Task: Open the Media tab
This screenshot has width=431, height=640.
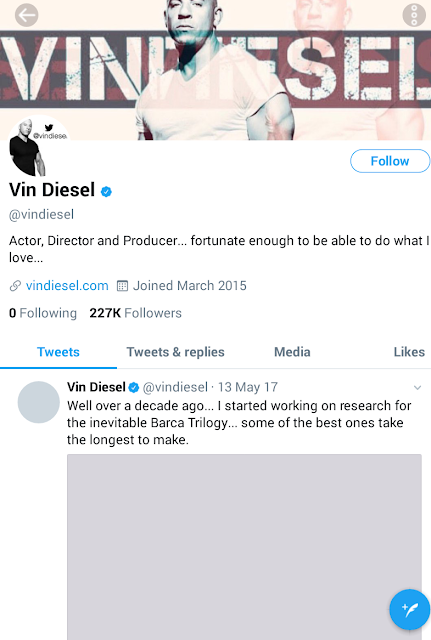Action: point(292,352)
